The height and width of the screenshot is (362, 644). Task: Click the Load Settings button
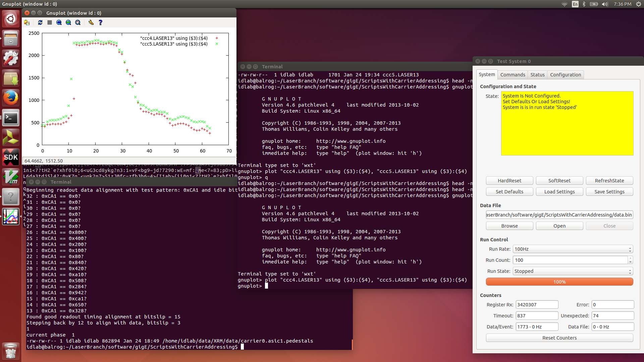pyautogui.click(x=559, y=192)
